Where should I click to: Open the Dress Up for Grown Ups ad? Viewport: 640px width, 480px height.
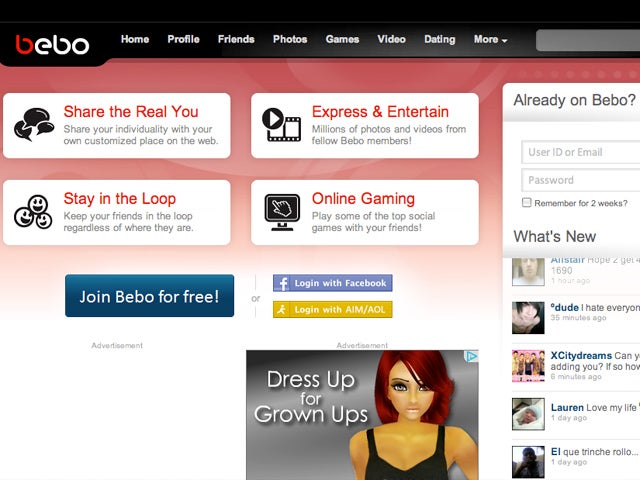pos(362,415)
